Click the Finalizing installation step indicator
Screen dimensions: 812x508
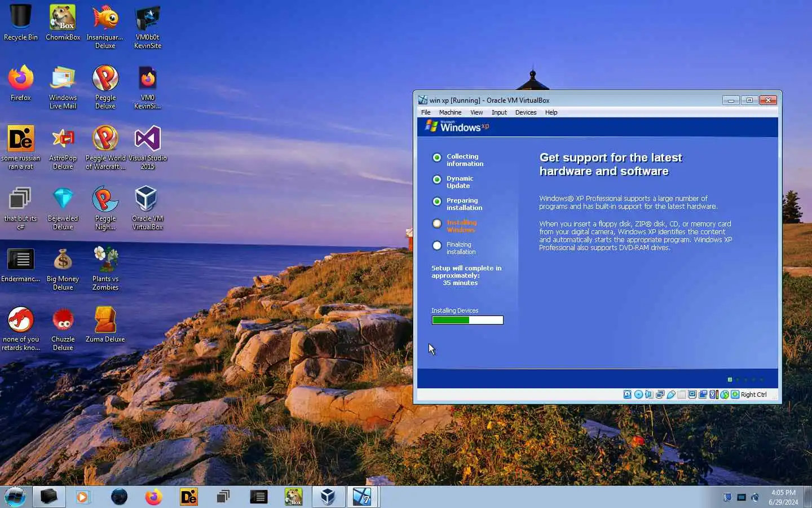(436, 246)
